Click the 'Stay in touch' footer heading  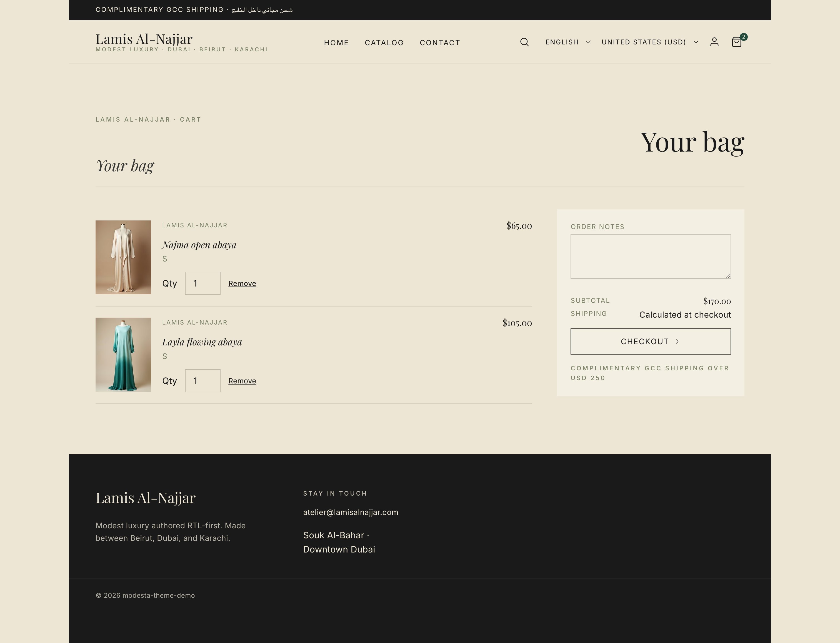coord(335,493)
